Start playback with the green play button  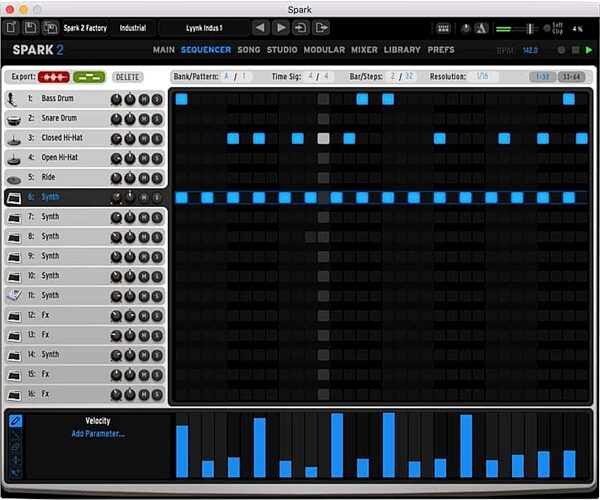(589, 50)
